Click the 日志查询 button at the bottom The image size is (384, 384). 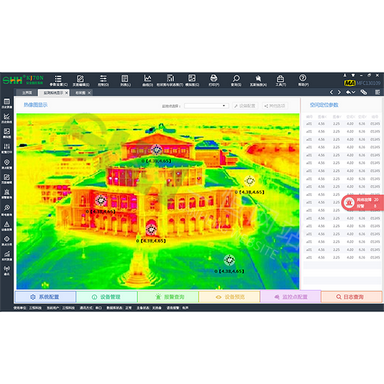(x=351, y=297)
